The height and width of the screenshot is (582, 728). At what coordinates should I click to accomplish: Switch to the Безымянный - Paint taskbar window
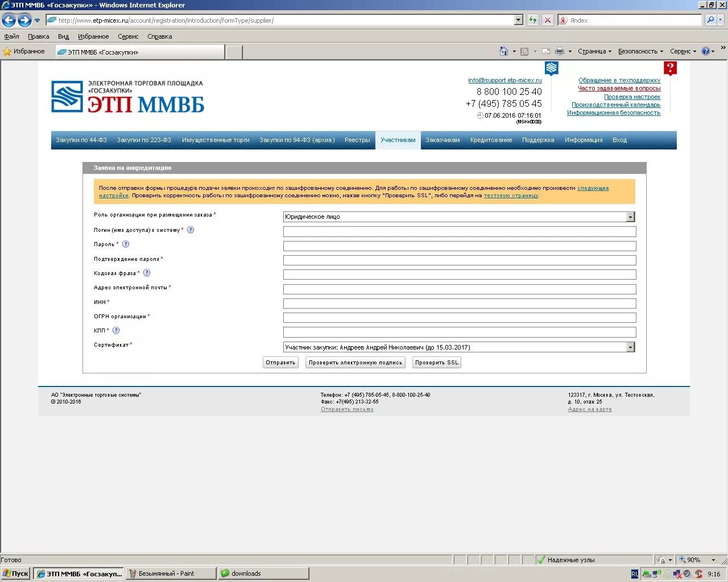[171, 573]
